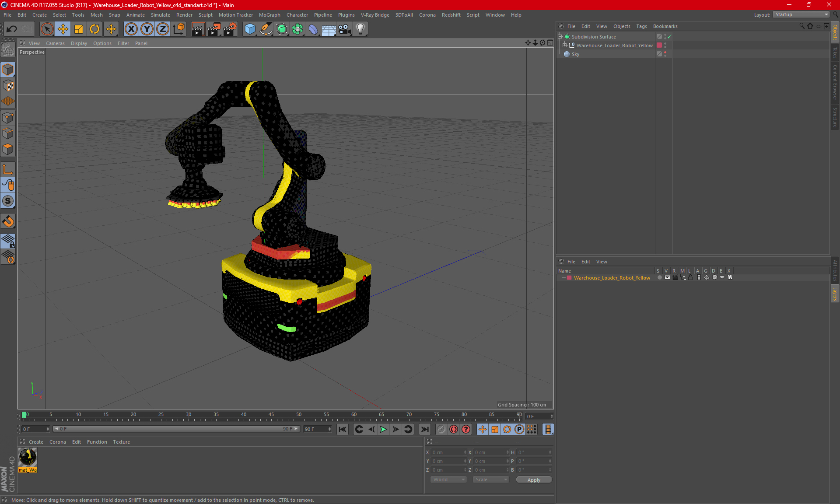This screenshot has height=504, width=840.
Task: Toggle layer Render icon
Action: (x=675, y=277)
